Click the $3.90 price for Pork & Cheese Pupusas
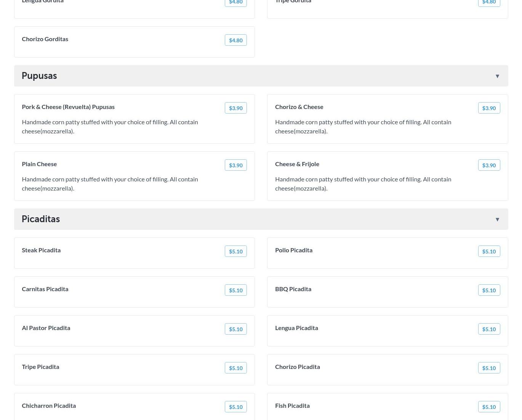 pyautogui.click(x=236, y=108)
